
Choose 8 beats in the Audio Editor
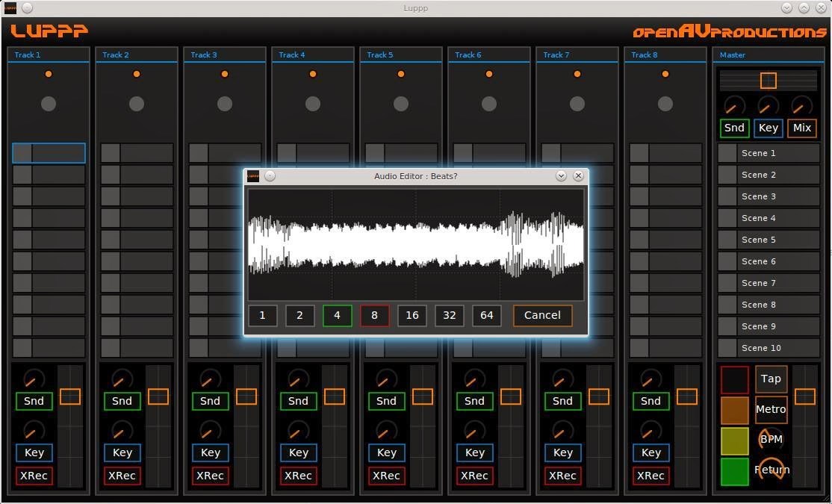pos(375,315)
